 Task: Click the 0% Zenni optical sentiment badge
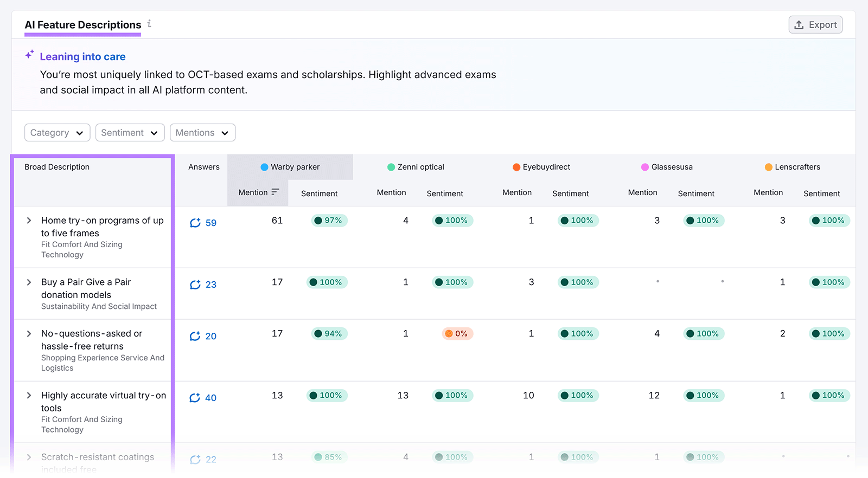coord(457,334)
